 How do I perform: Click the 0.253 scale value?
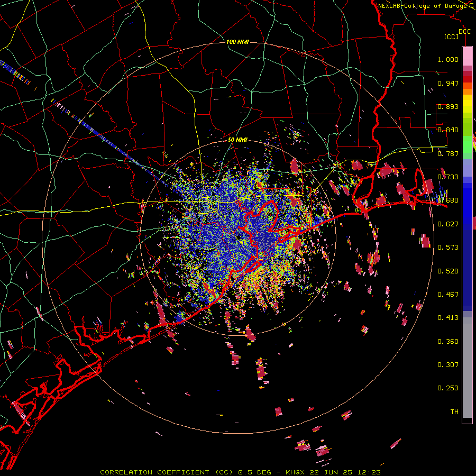tap(448, 388)
